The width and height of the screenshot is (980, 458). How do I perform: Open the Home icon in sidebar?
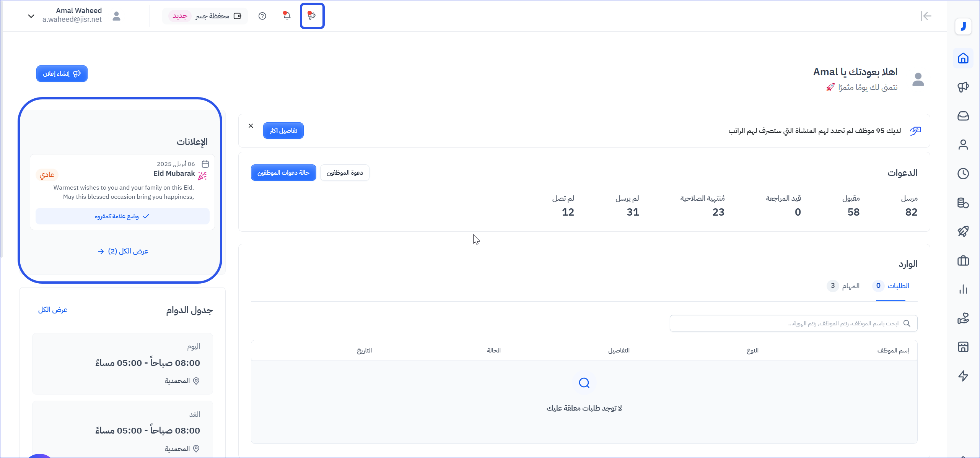click(963, 58)
